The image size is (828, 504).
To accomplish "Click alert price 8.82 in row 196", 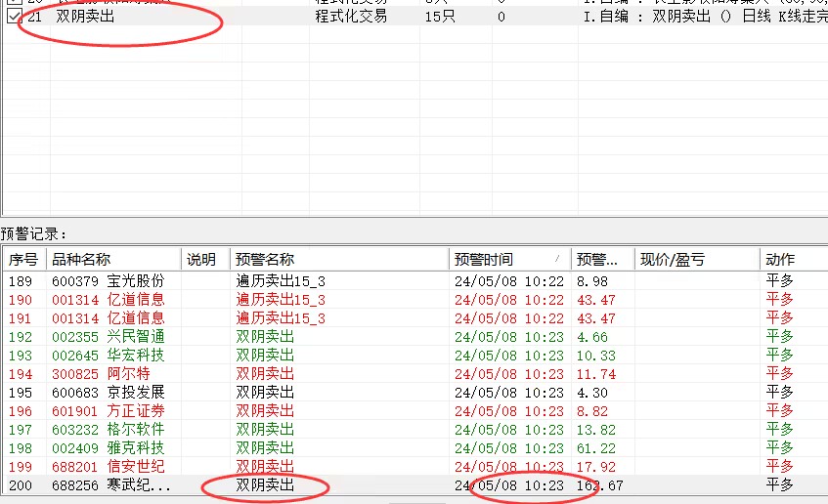I will point(592,411).
